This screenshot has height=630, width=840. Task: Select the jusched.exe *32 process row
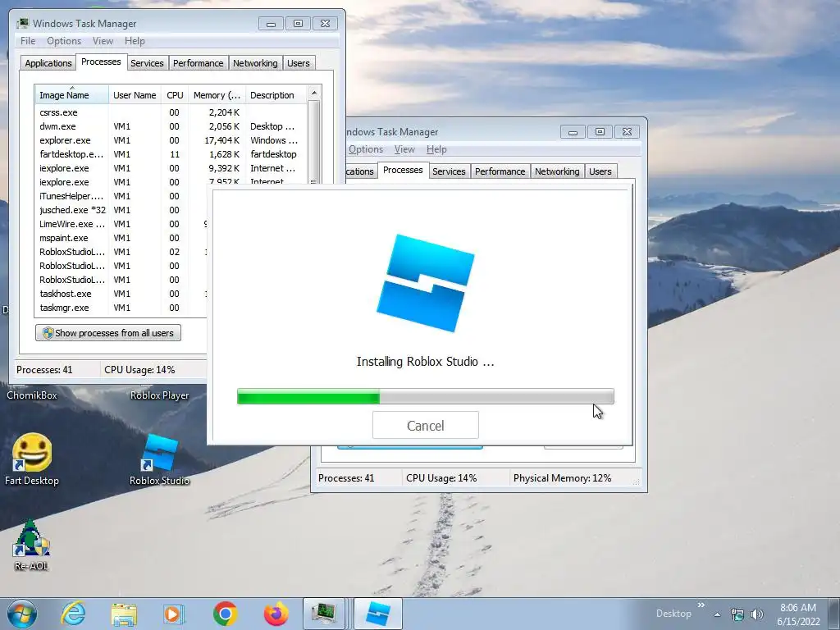click(x=121, y=210)
